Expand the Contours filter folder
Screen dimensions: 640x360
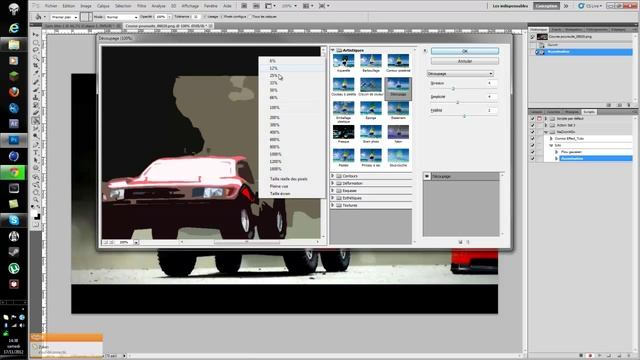(333, 176)
